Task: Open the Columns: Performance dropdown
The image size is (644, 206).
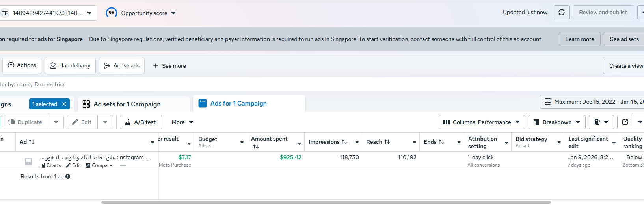Action: (x=482, y=122)
